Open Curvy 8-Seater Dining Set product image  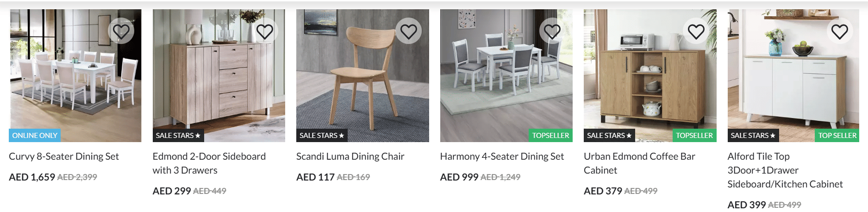(x=75, y=75)
